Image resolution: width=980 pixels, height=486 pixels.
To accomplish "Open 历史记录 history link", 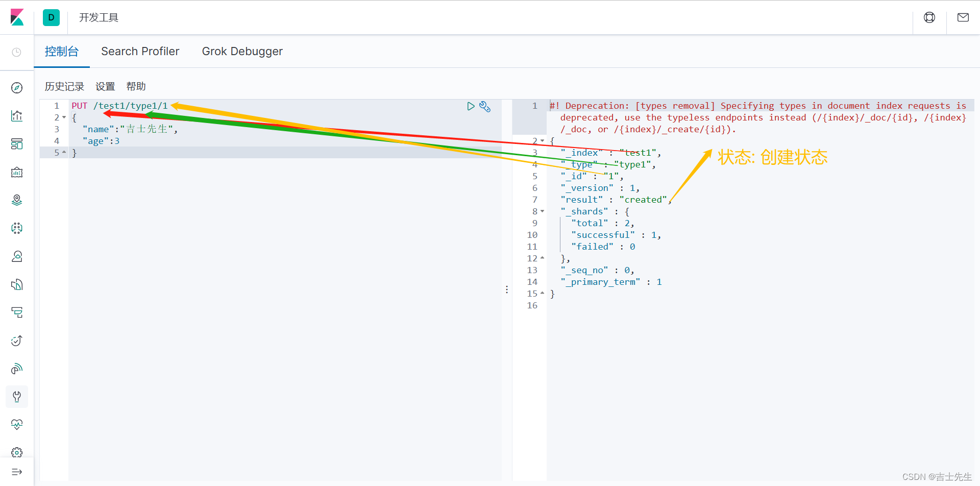I will [x=64, y=86].
